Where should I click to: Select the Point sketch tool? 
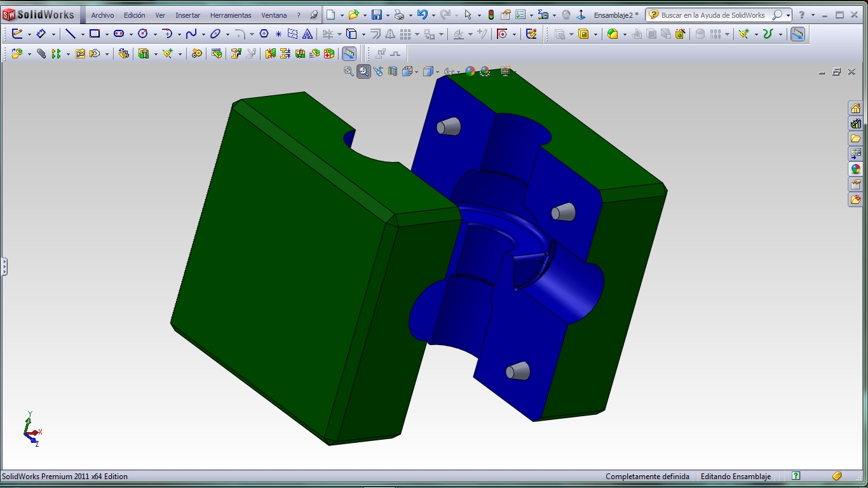pos(278,34)
